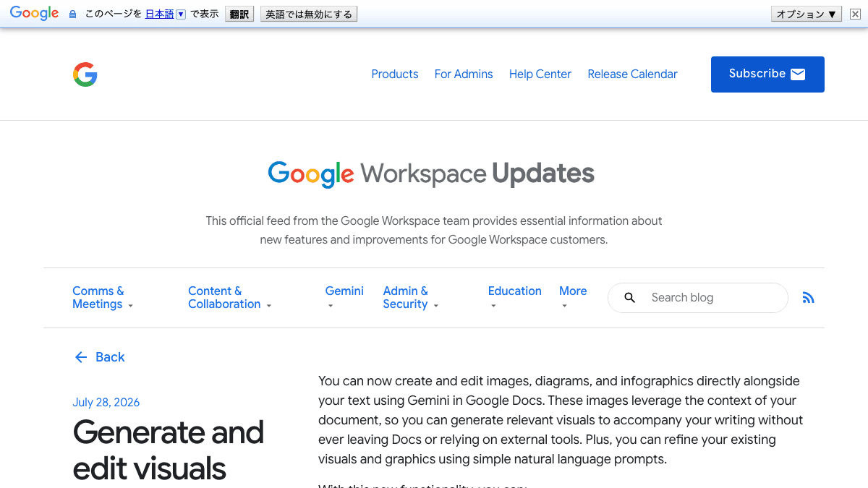868x488 pixels.
Task: Open the For Admins nav link
Action: [x=464, y=74]
